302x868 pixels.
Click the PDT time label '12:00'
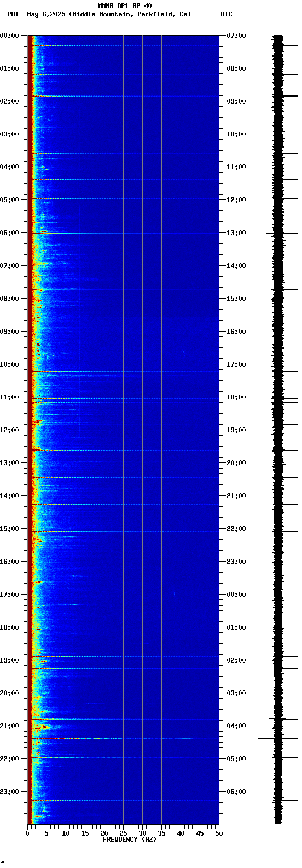[x=9, y=430]
